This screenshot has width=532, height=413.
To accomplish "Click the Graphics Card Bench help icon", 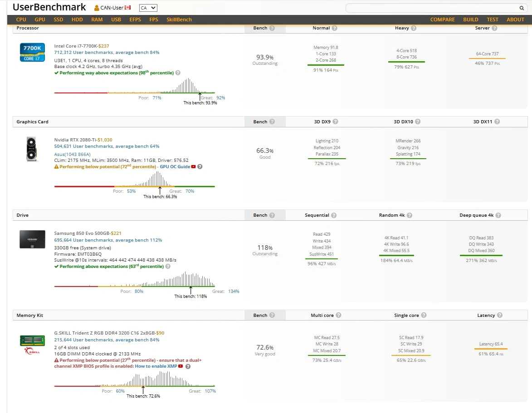I will tap(272, 122).
